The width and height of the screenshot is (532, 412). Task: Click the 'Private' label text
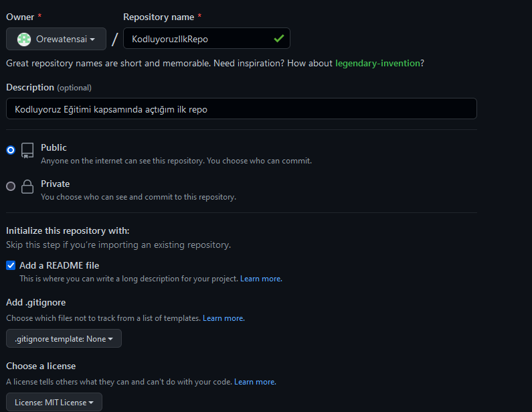(56, 184)
